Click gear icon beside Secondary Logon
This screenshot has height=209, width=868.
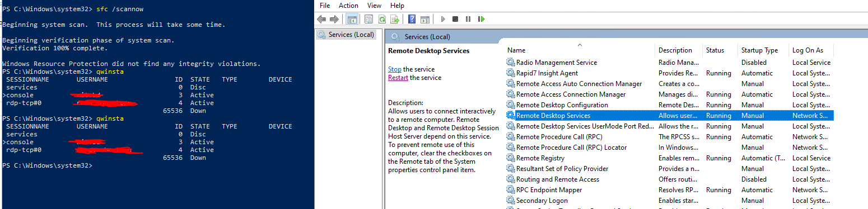pyautogui.click(x=510, y=201)
